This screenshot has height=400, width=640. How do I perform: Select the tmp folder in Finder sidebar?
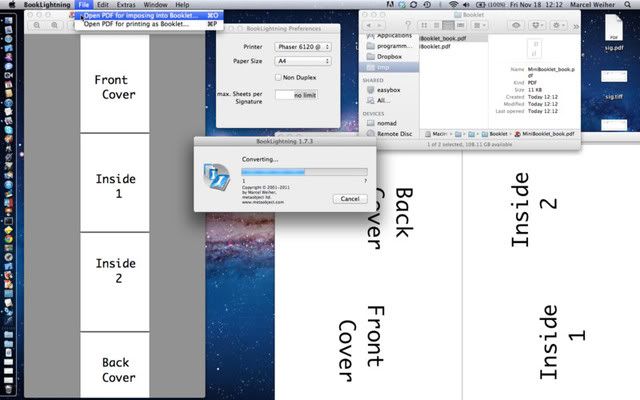point(390,67)
